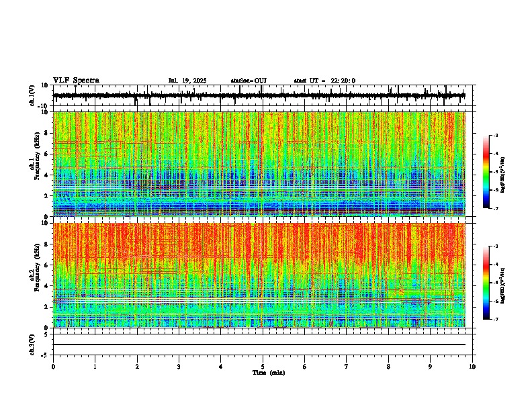Click the "Time (min)" x-axis label
532x411 pixels.
point(269,373)
